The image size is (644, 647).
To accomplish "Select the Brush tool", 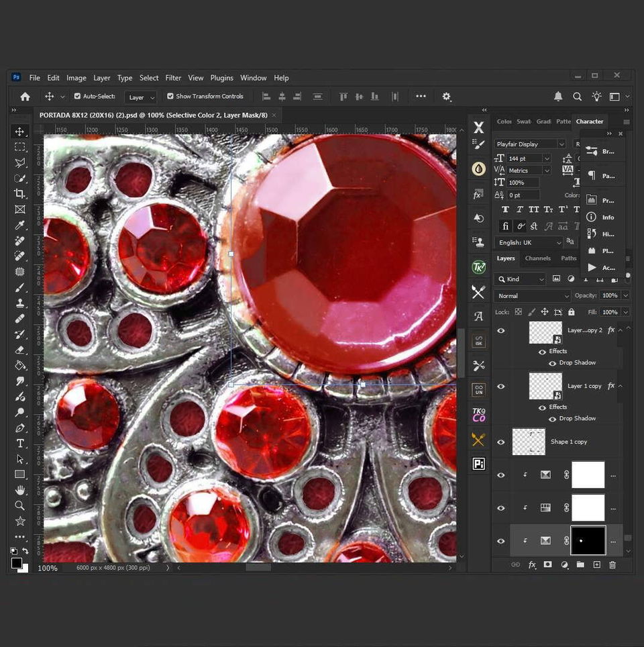I will click(x=19, y=288).
